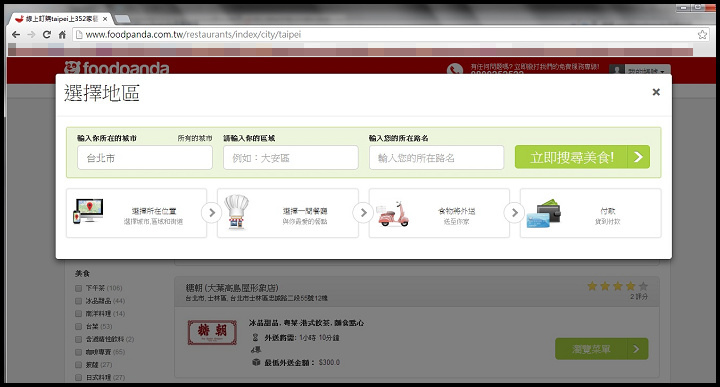Click the scooter delivery icon
720x387 pixels.
click(393, 214)
